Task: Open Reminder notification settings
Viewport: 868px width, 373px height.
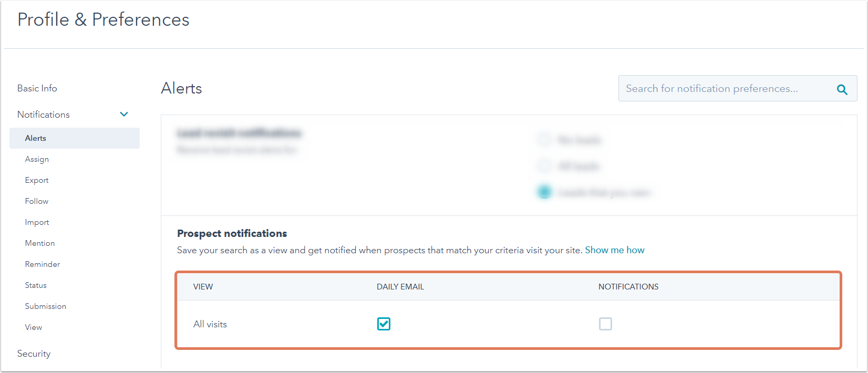Action: click(43, 264)
